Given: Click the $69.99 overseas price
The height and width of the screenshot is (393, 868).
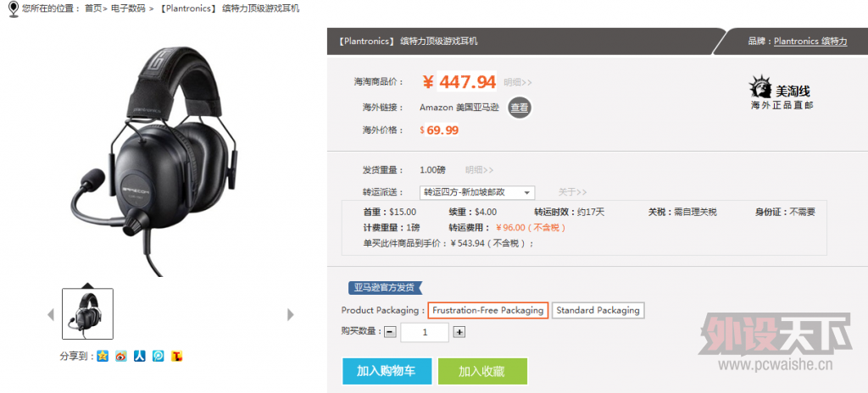Looking at the screenshot, I should pos(439,130).
